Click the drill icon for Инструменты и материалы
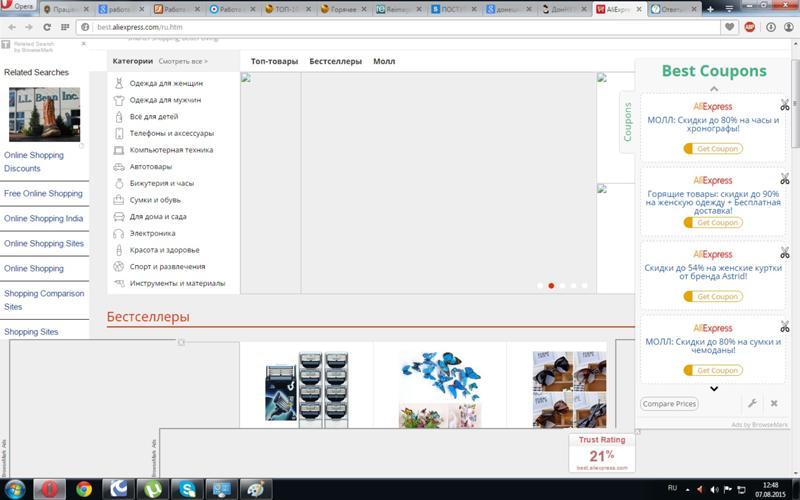 tap(119, 283)
